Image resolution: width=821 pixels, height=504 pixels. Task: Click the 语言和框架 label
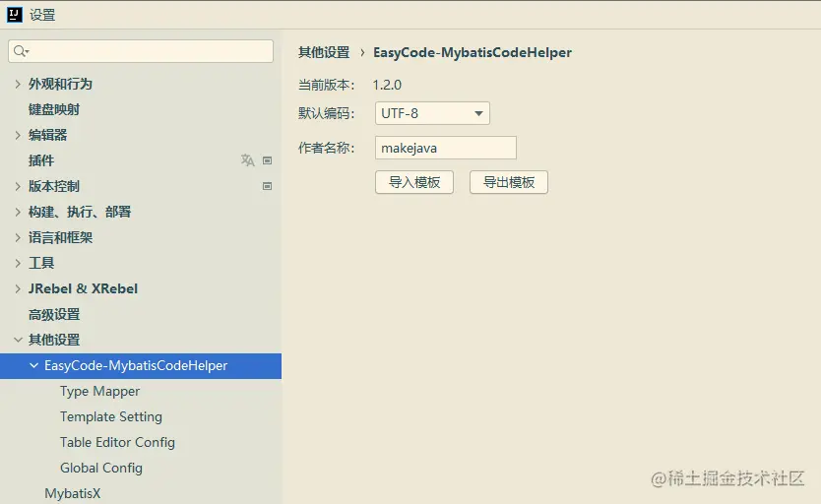(60, 237)
